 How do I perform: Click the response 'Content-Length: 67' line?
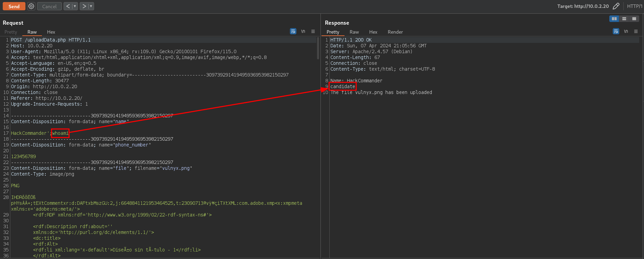click(355, 57)
